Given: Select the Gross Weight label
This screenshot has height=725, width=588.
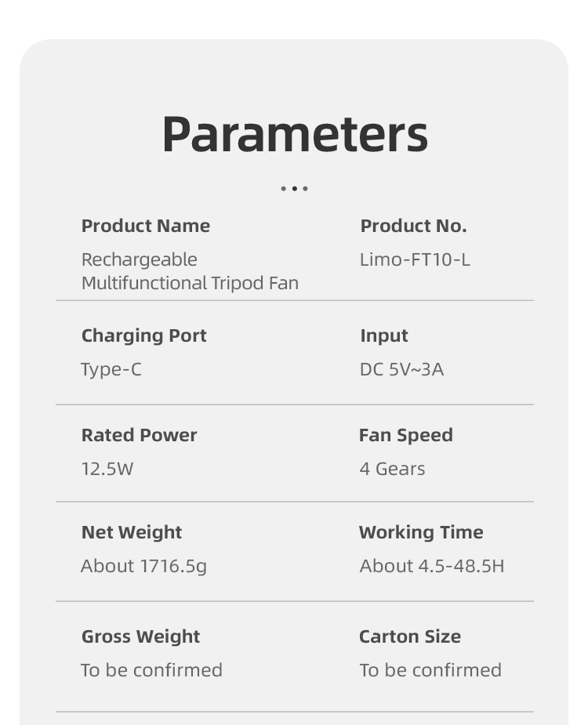Looking at the screenshot, I should pyautogui.click(x=140, y=637).
